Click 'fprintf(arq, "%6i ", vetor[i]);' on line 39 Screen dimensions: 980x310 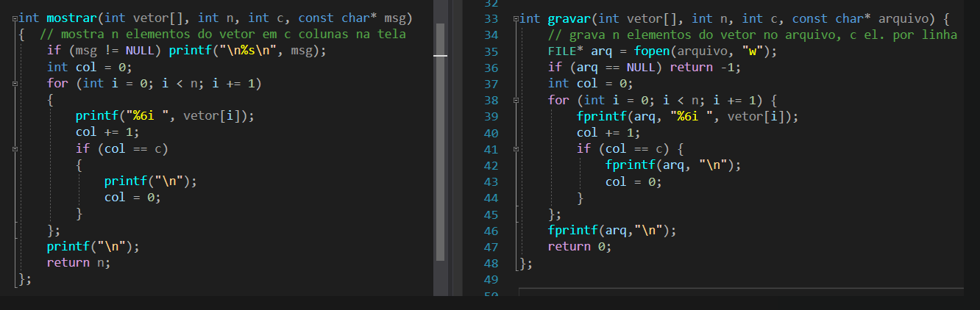[x=687, y=117]
